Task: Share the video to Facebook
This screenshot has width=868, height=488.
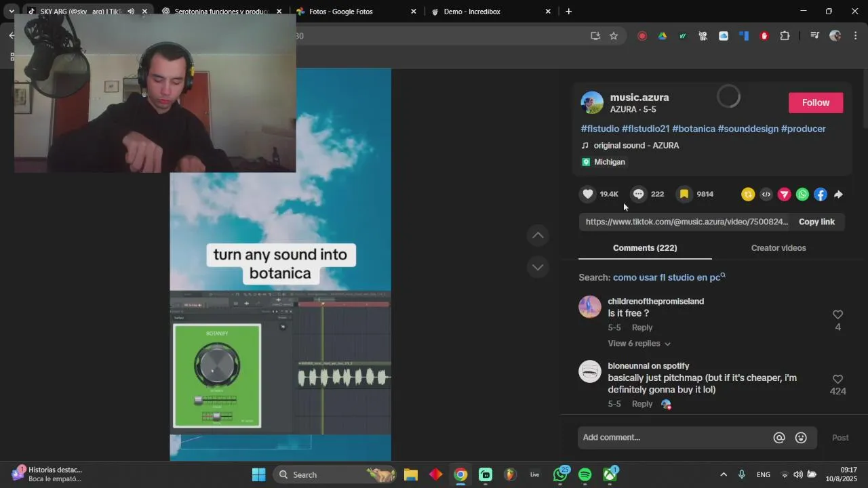Action: pos(821,195)
